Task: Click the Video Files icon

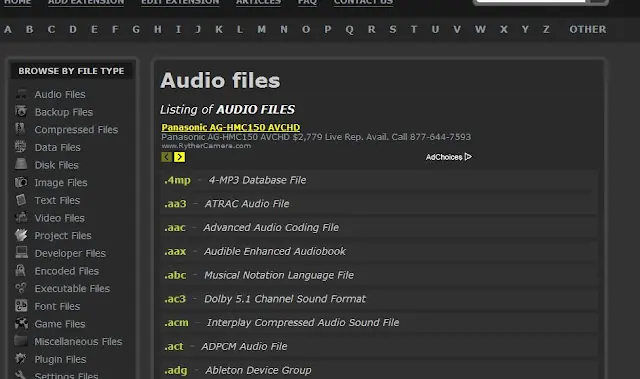Action: tap(21, 217)
